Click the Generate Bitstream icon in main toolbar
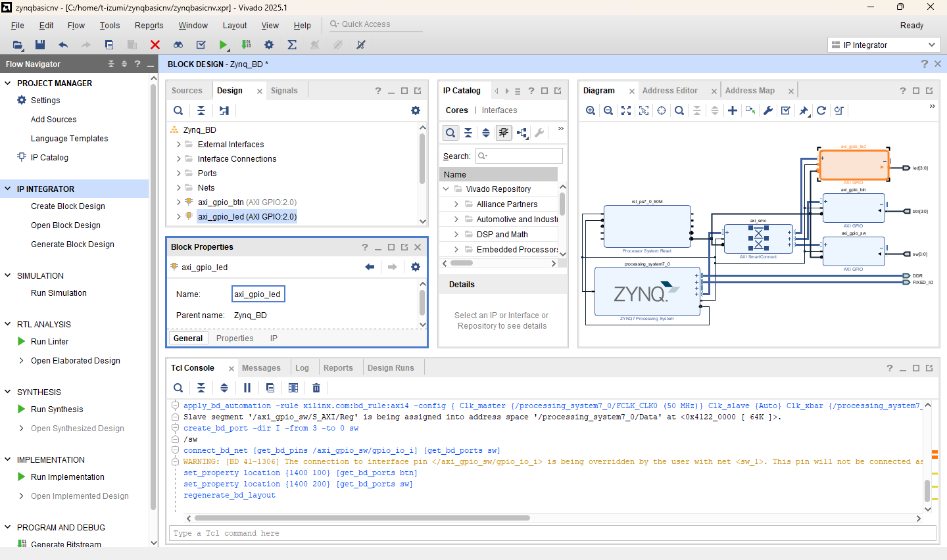 246,45
